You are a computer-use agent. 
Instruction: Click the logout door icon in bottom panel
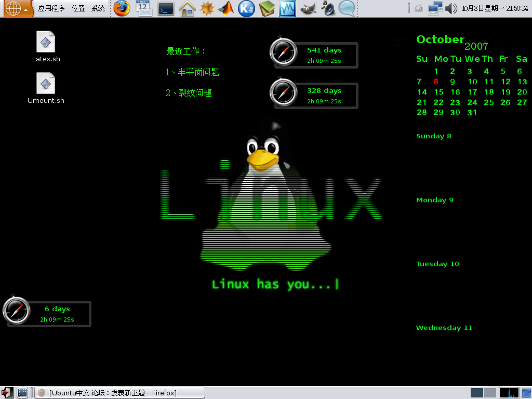6,393
